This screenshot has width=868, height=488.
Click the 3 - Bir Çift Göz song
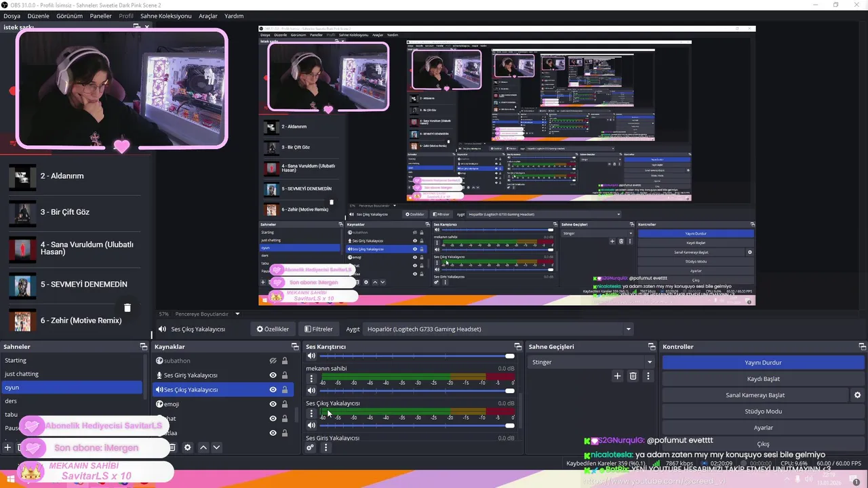click(x=65, y=212)
